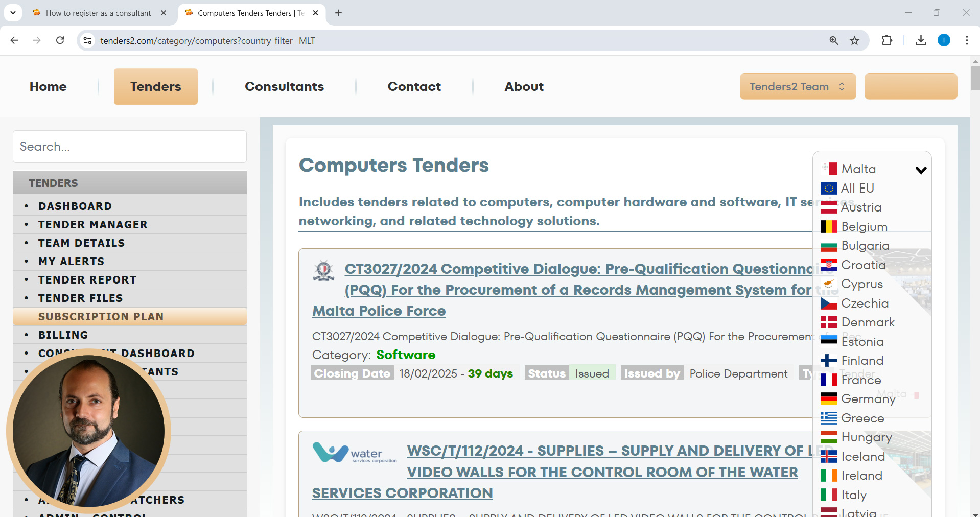
Task: Open the browser downloads icon
Action: point(921,40)
